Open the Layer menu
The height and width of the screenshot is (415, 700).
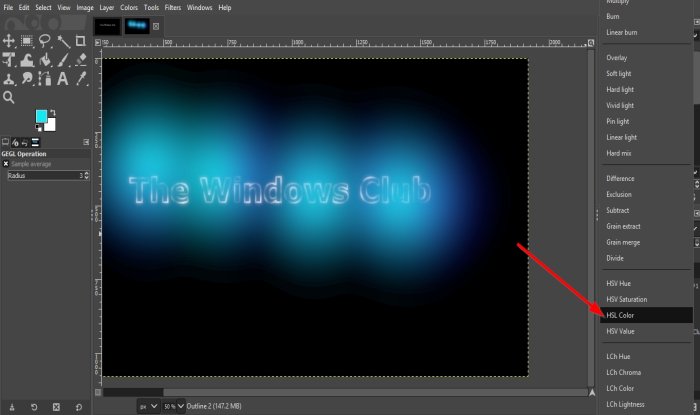[x=107, y=8]
